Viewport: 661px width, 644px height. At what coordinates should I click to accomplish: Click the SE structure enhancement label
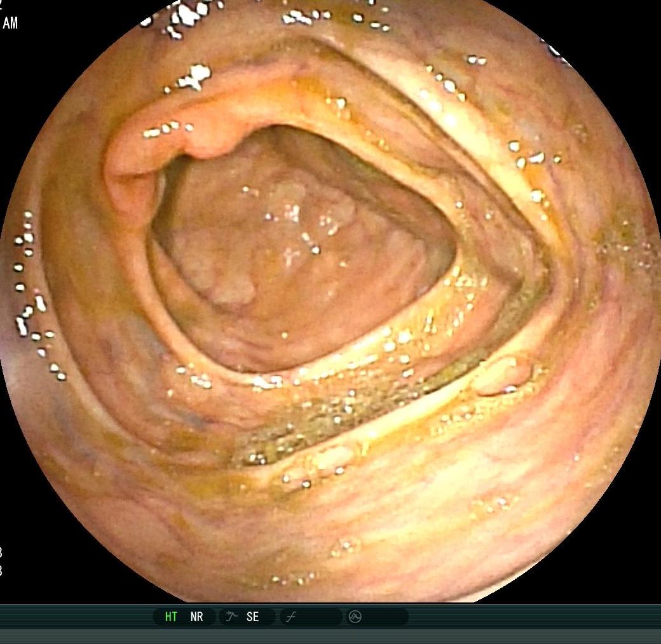click(x=252, y=617)
